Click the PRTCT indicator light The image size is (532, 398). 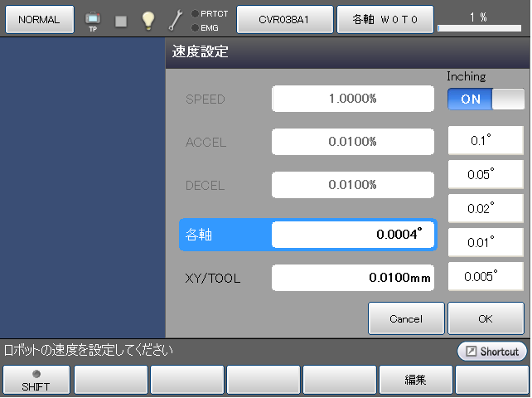195,13
